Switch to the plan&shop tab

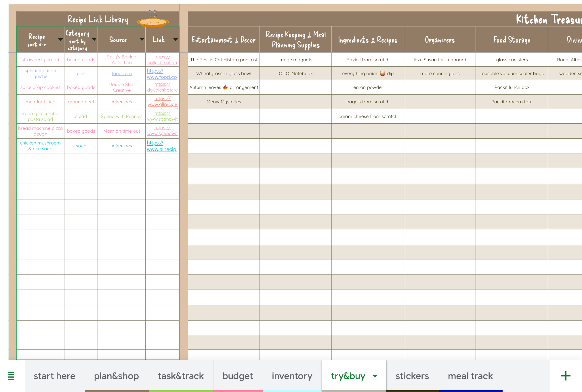(117, 376)
